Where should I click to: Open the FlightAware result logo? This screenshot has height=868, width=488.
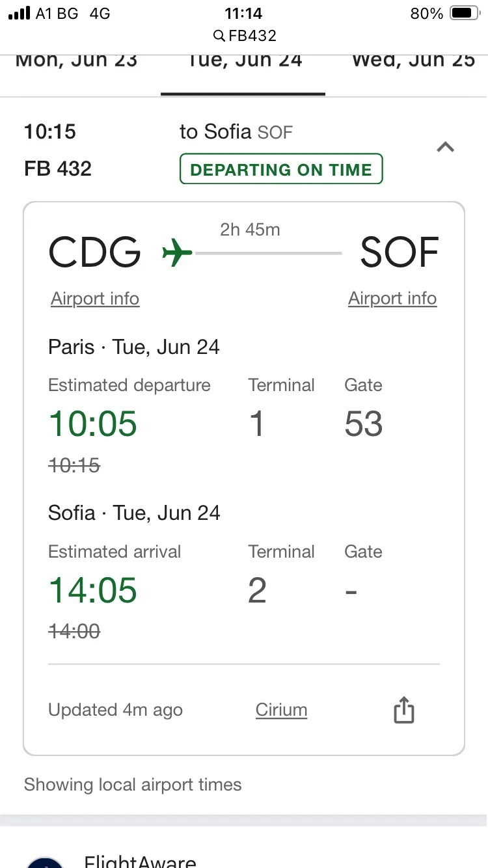pyautogui.click(x=44, y=861)
